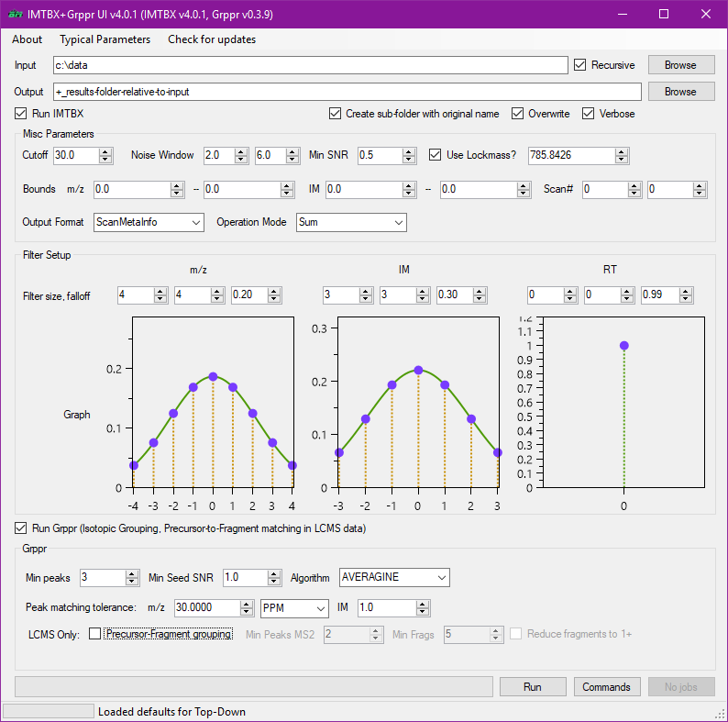The width and height of the screenshot is (728, 722).
Task: Click status text Loaded defaults for Top-Down
Action: pyautogui.click(x=171, y=712)
